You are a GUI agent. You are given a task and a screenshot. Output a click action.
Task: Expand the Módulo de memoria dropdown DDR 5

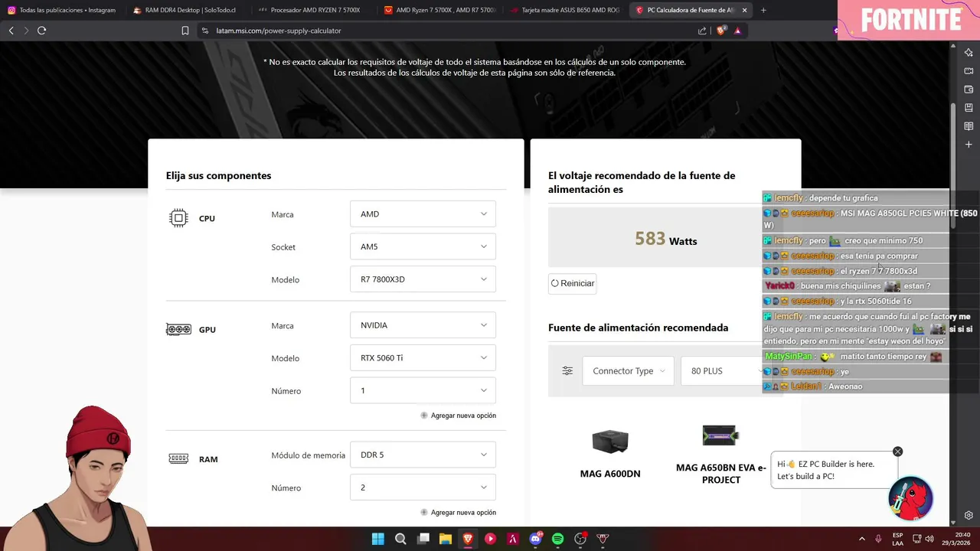coord(423,455)
